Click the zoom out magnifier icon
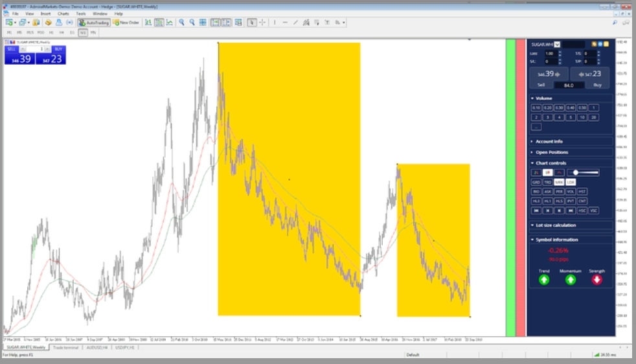The height and width of the screenshot is (364, 636). (192, 22)
